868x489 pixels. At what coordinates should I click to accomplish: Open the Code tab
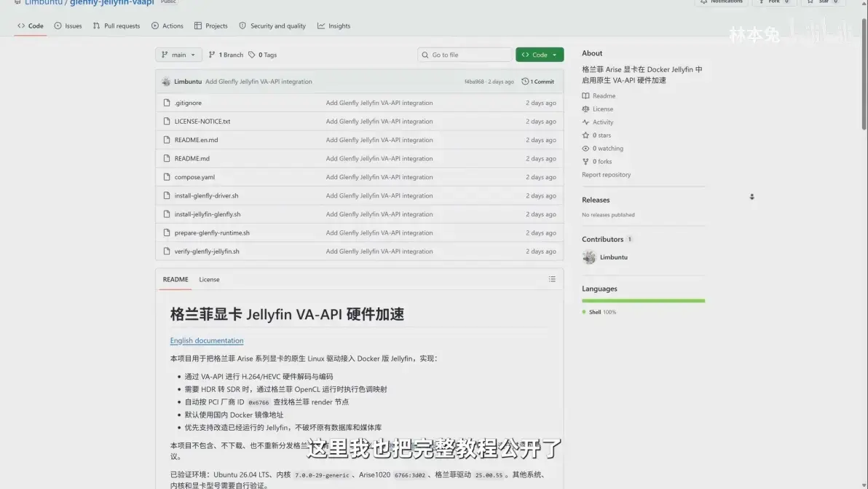point(31,26)
